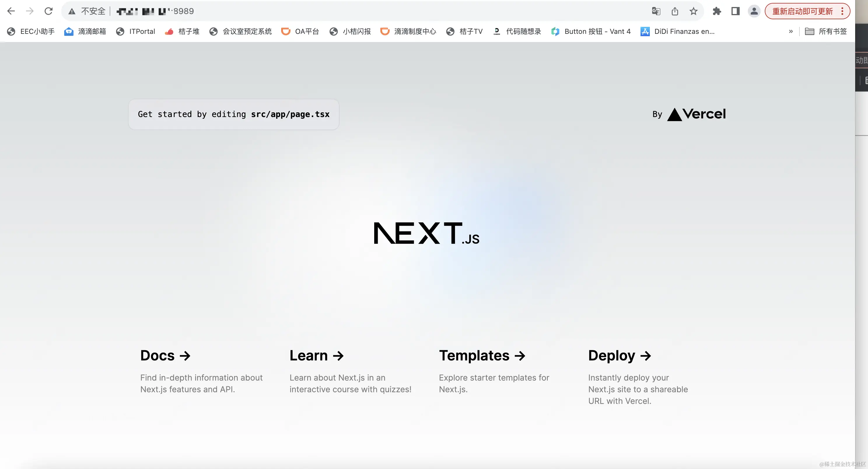Viewport: 868px width, 469px height.
Task: Open the 小桔闪报 bookmark
Action: click(x=350, y=31)
